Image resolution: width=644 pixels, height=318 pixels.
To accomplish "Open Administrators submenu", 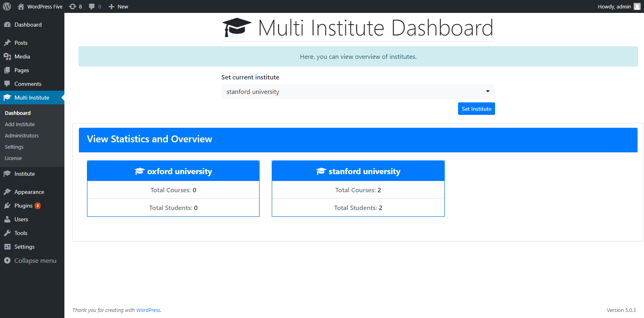I will click(x=22, y=135).
